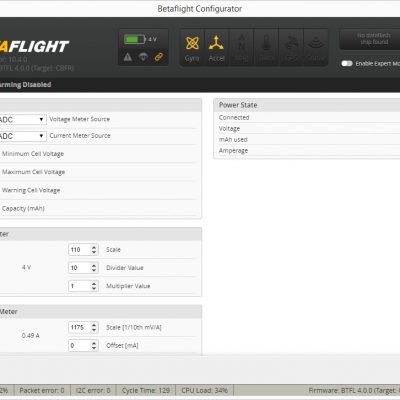Image resolution: width=400 pixels, height=400 pixels.
Task: Increase the voltage Scale value stepper
Action: [x=94, y=247]
